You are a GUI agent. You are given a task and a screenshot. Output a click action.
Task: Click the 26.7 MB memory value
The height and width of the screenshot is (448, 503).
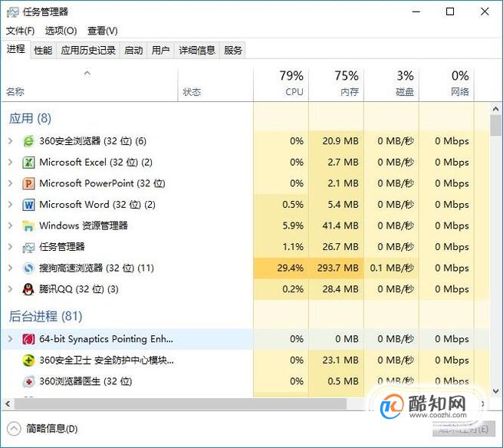click(340, 247)
